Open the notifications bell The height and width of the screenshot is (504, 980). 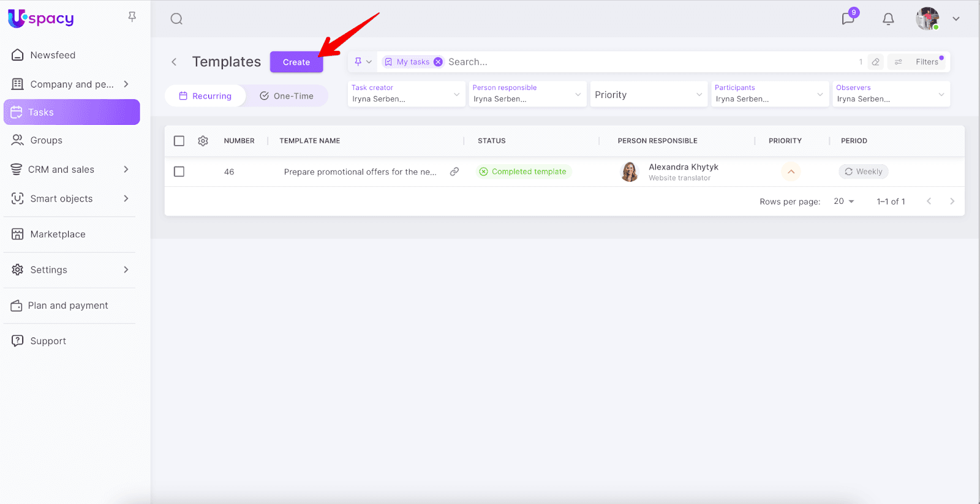[x=888, y=19]
